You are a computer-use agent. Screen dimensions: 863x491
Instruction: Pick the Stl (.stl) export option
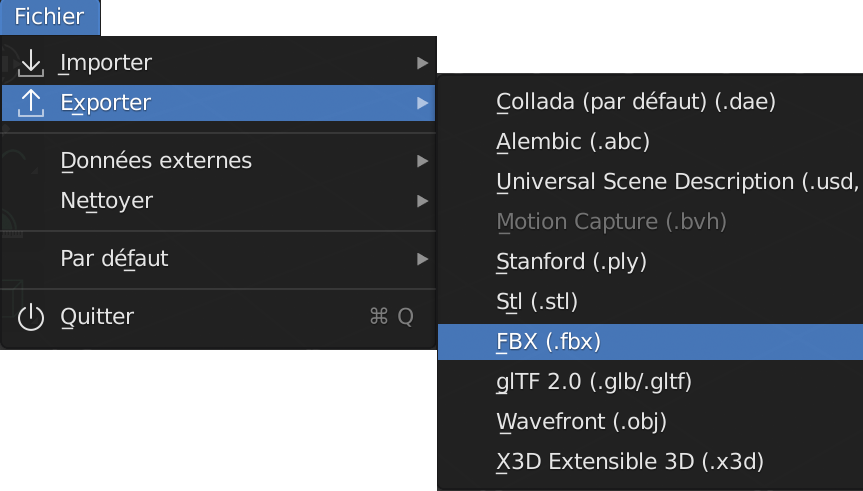coord(537,301)
